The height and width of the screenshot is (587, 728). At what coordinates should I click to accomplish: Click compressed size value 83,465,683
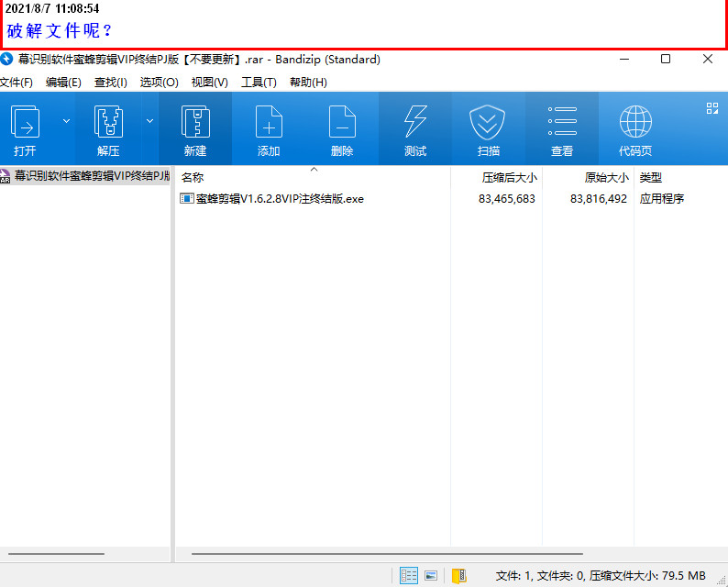pyautogui.click(x=506, y=199)
